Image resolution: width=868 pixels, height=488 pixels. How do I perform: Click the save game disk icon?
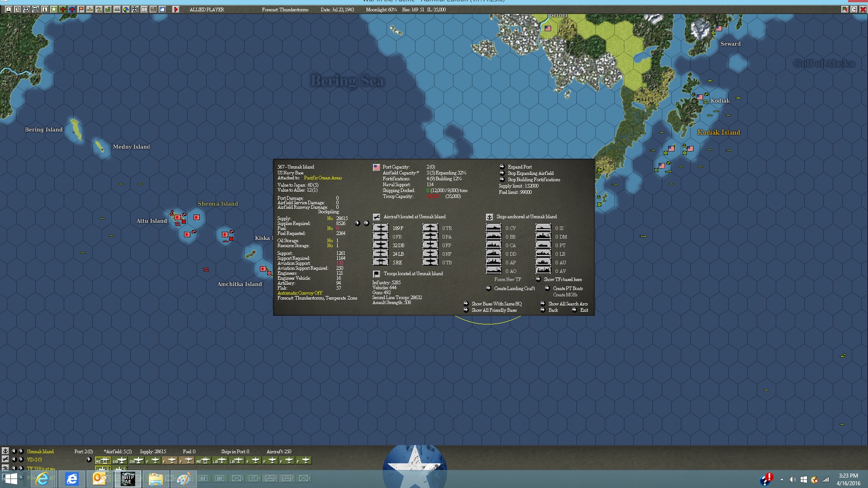pos(9,9)
